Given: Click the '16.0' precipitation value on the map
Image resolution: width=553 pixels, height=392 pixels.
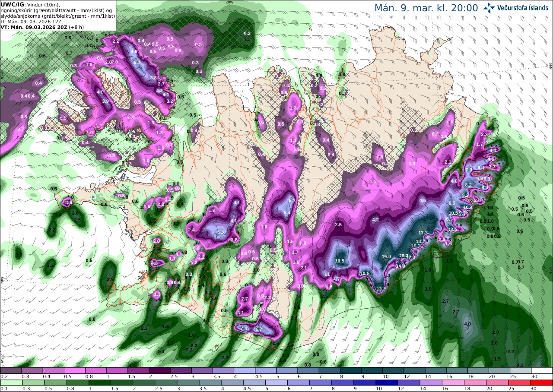Looking at the screenshot, I should (386, 256).
